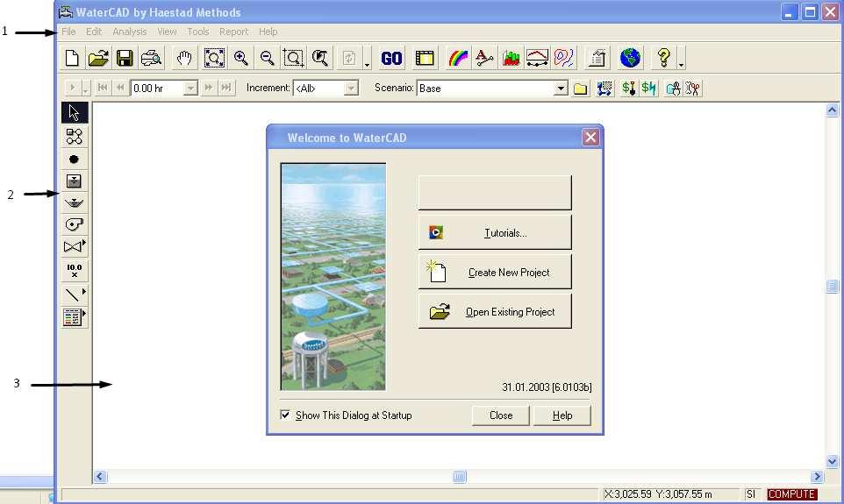Open Print Preview from the toolbar

coord(151,58)
